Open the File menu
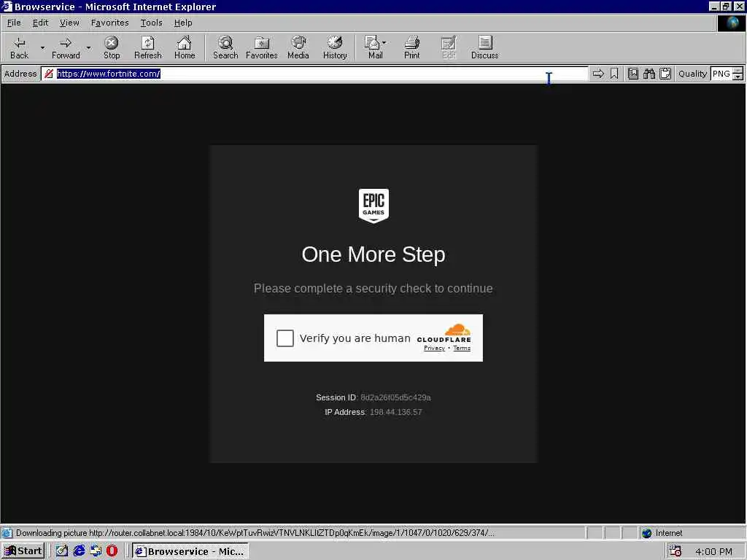This screenshot has width=747, height=560. pos(14,23)
